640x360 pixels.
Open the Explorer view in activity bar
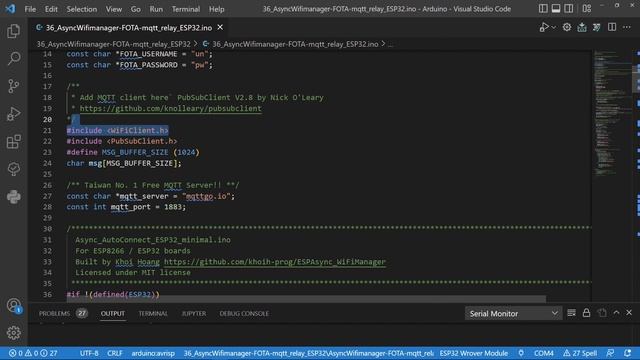pyautogui.click(x=13, y=31)
